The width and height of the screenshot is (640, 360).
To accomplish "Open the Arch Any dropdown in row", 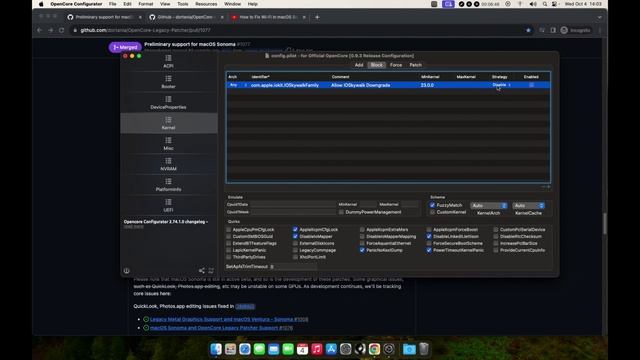I will tap(238, 85).
